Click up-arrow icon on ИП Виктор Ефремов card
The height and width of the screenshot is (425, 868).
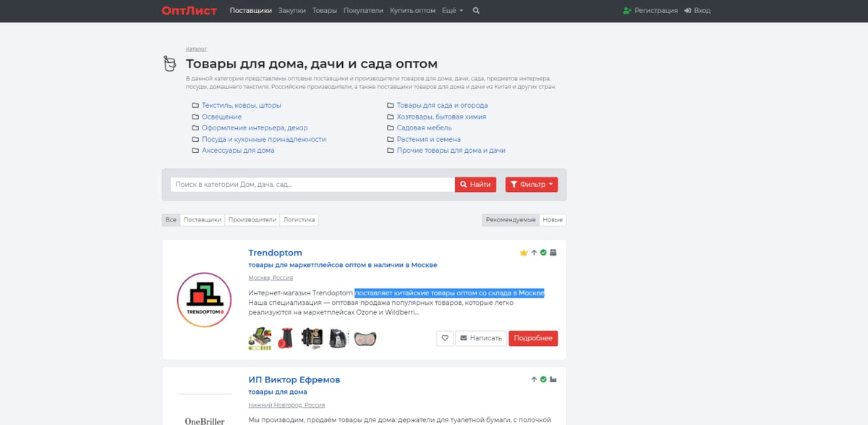pyautogui.click(x=534, y=379)
